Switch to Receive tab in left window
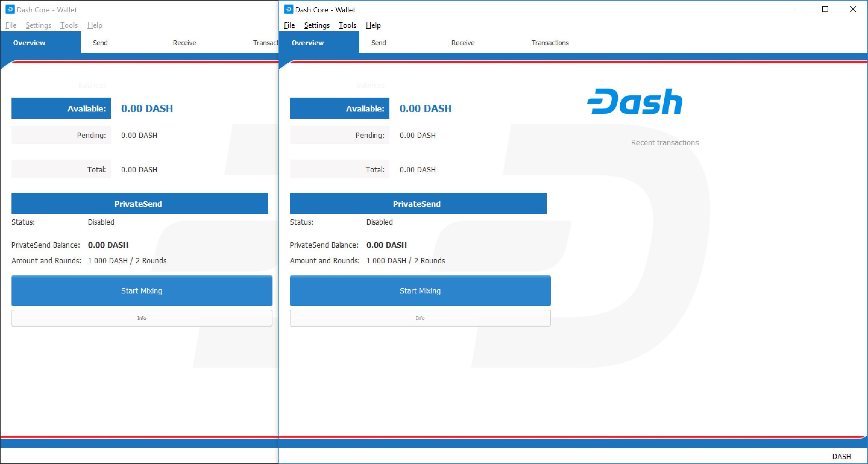The image size is (868, 464). click(184, 43)
